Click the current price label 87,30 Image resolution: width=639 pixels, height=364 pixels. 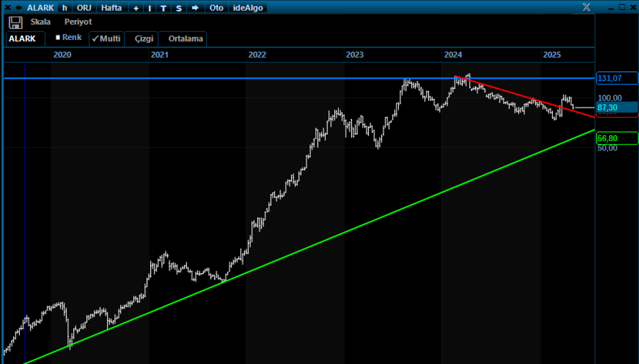coord(617,107)
